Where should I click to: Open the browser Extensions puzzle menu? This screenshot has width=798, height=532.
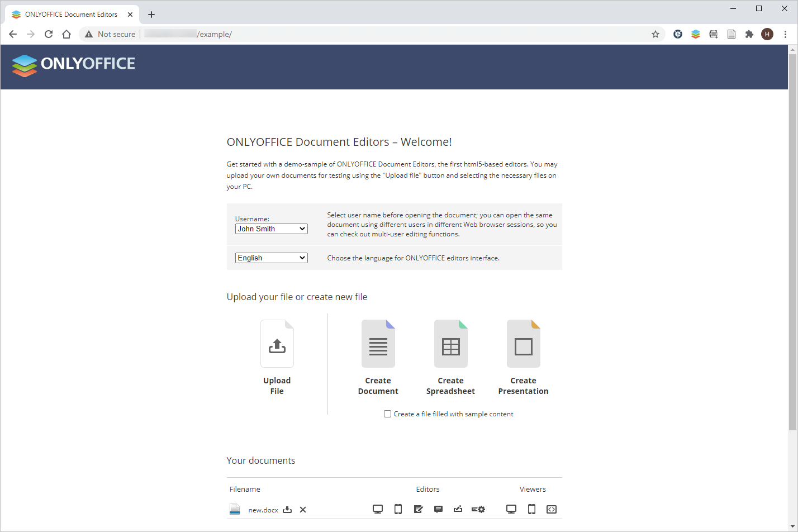point(749,34)
